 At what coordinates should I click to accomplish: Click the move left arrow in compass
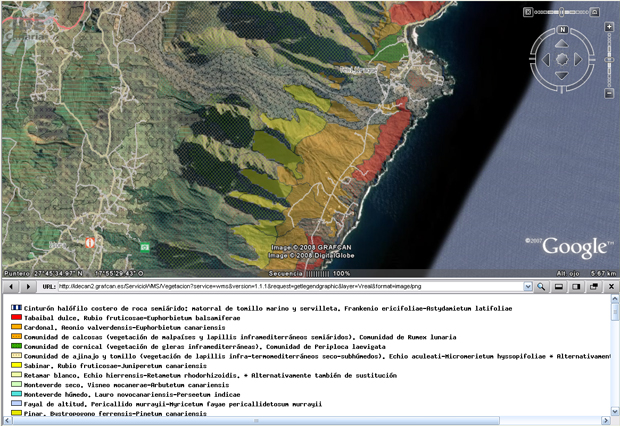tap(546, 60)
